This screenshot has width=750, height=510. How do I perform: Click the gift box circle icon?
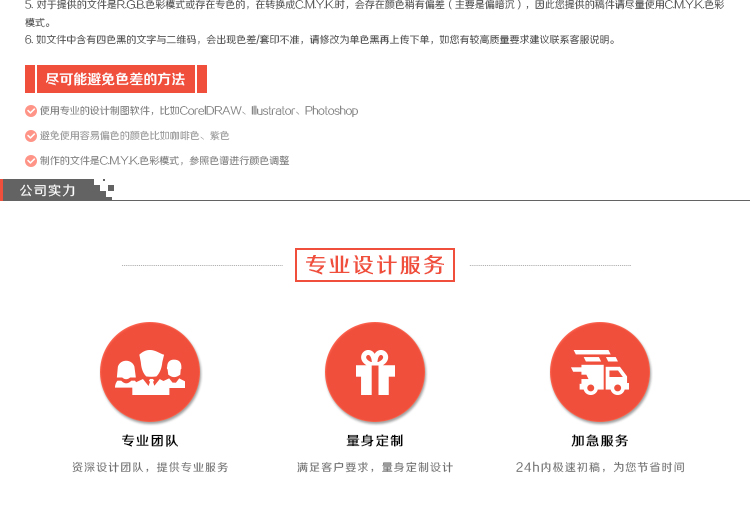point(375,373)
